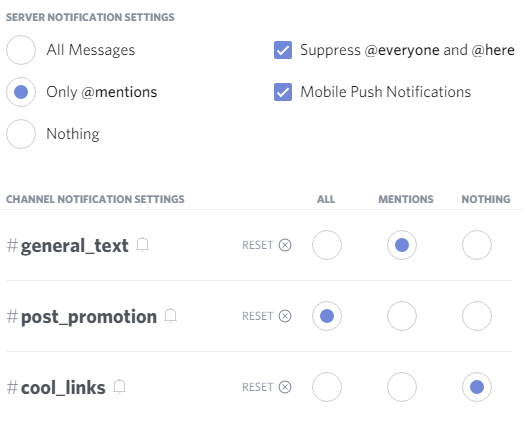Click the bell icon next to cool_links
Viewport: 523px width, 422px height.
(x=120, y=387)
